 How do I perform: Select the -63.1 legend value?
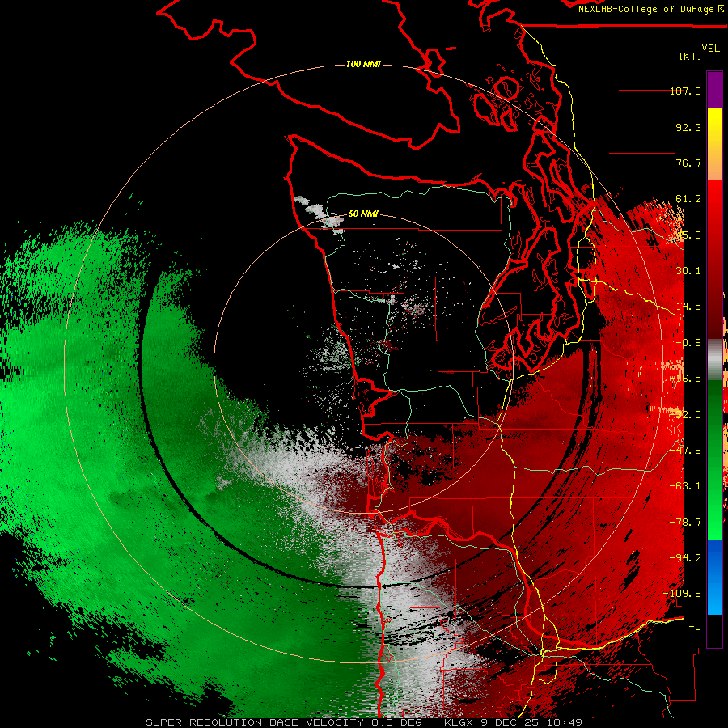point(685,485)
